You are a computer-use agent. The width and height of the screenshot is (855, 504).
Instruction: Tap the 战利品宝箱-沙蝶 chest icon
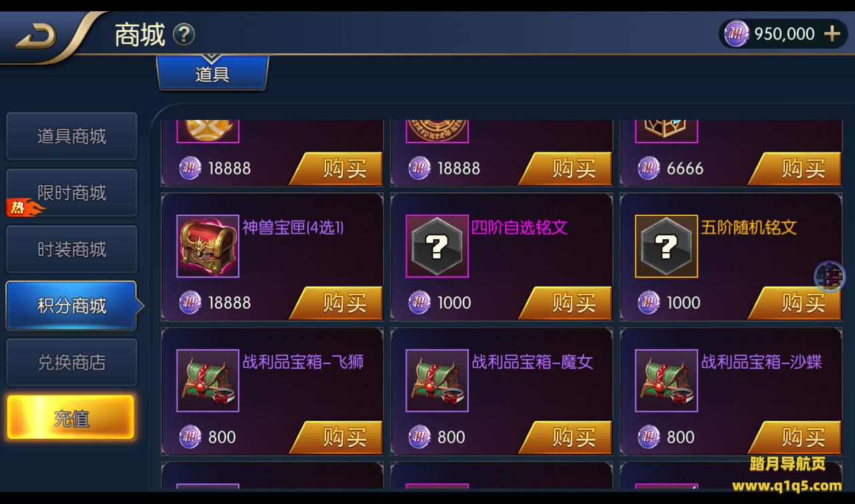[666, 381]
